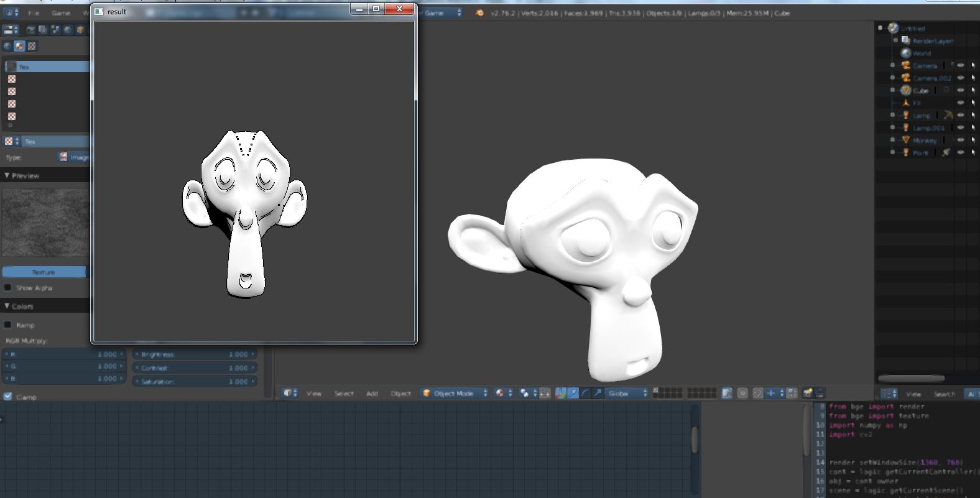Select the scale manipulator icon
Image resolution: width=980 pixels, height=498 pixels.
597,393
